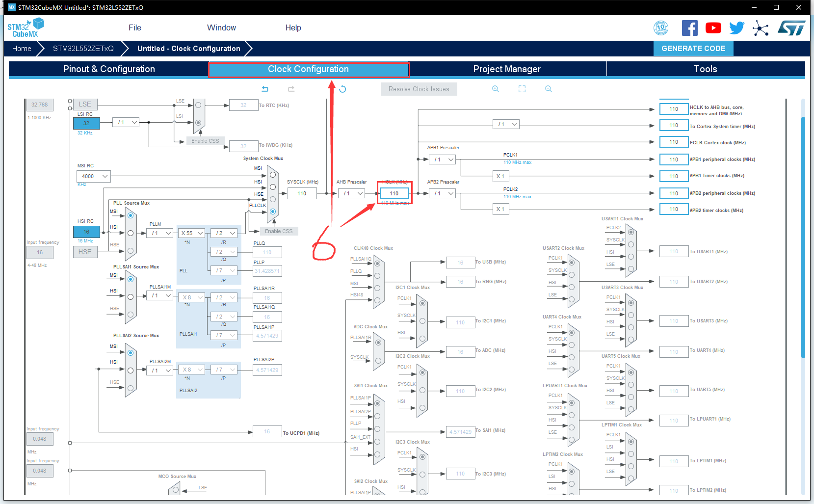The height and width of the screenshot is (504, 814).
Task: Select PCLK2 in USART1 Clock Mux
Action: point(631,232)
